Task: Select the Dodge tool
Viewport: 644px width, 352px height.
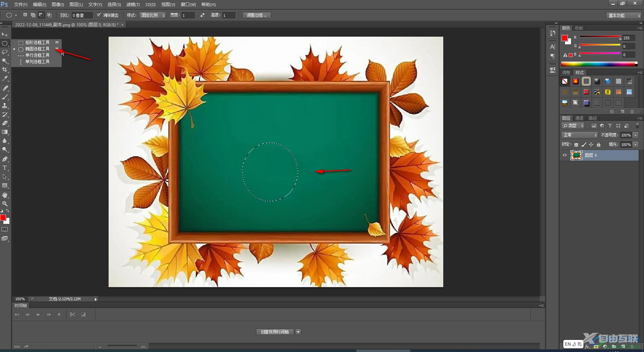Action: click(x=5, y=150)
